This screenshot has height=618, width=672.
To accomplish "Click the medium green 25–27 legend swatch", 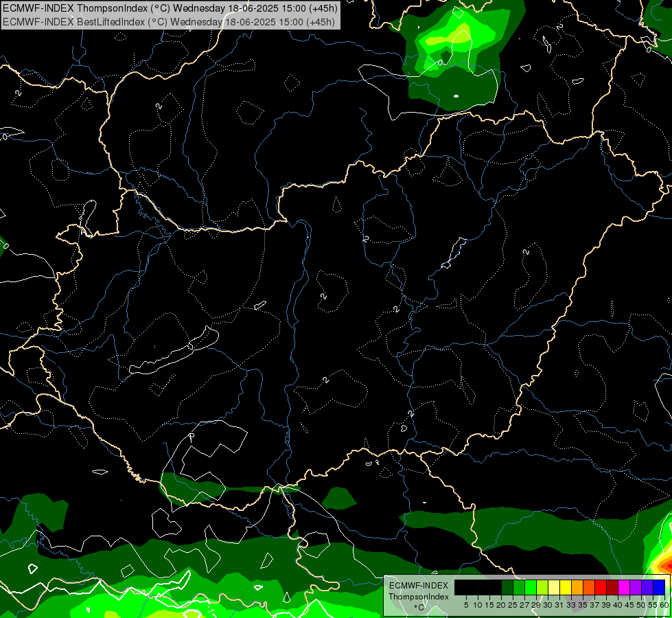I will [x=519, y=587].
